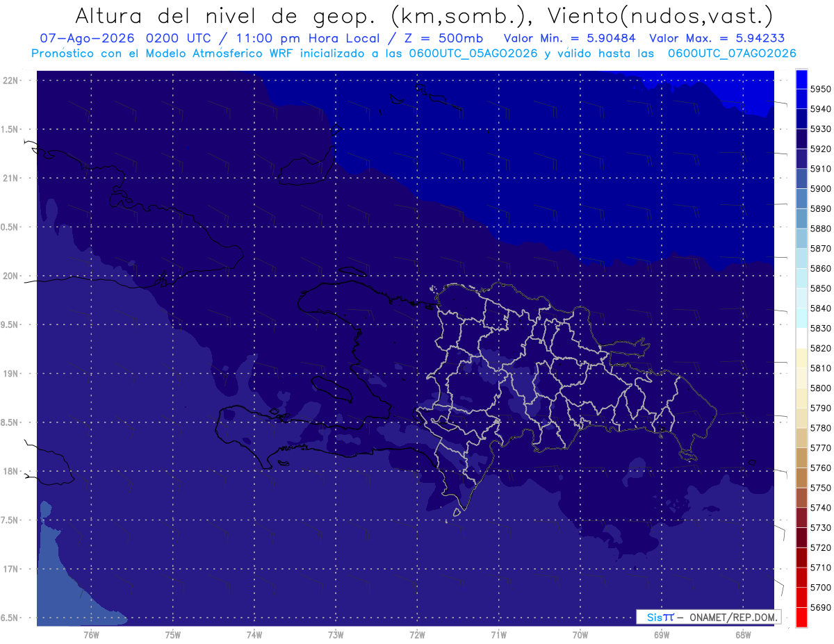
Task: Pick the color band between 5840 and 5850
Action: [x=801, y=298]
